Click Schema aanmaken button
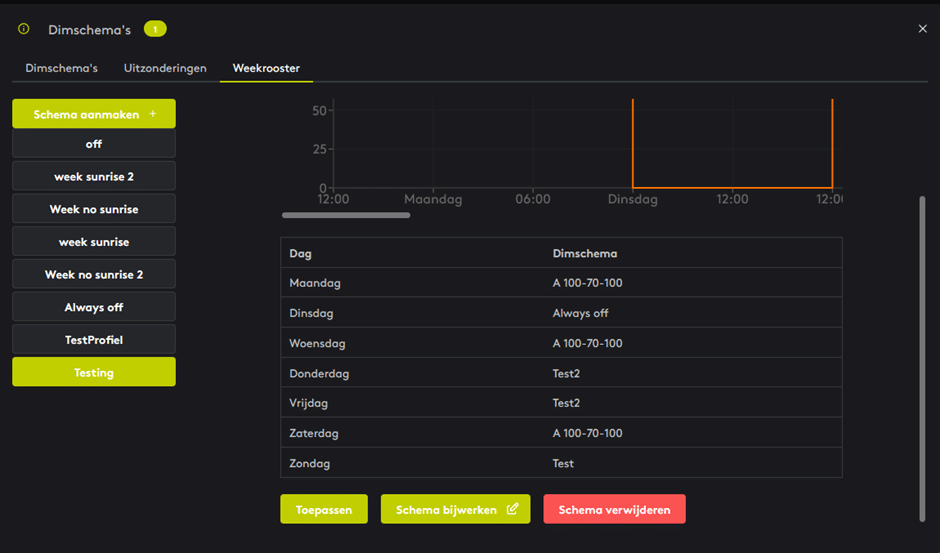 point(94,114)
